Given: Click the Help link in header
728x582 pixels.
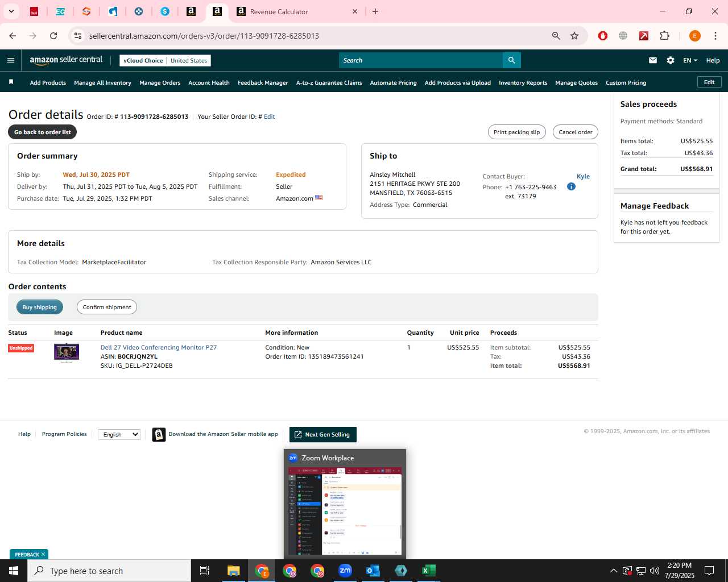Looking at the screenshot, I should [x=713, y=60].
